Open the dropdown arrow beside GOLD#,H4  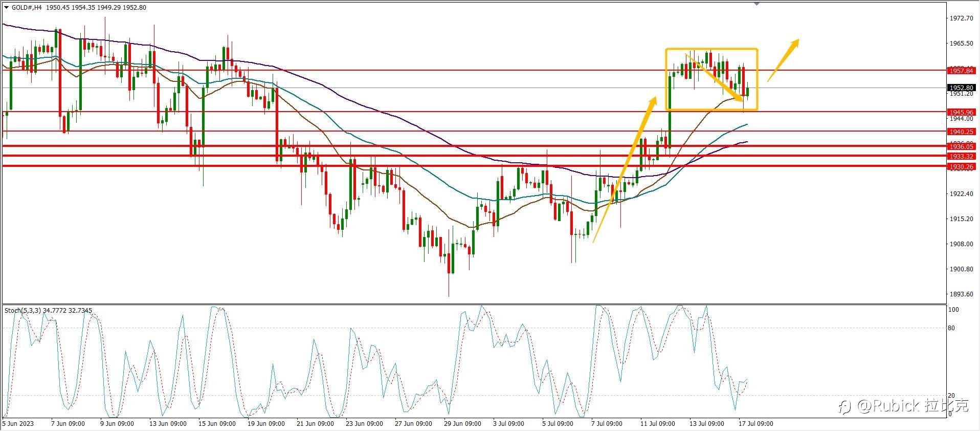tap(7, 8)
